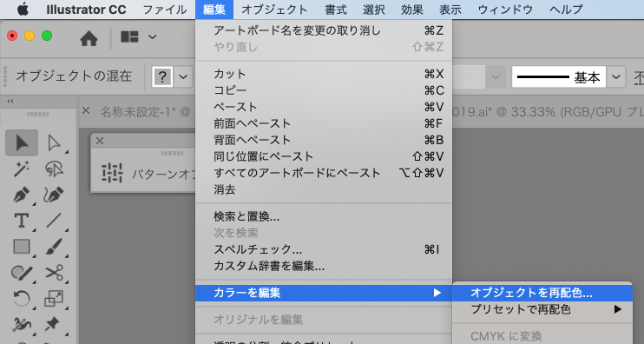Image resolution: width=644 pixels, height=344 pixels.
Task: Open the Apple menu
Action: (23, 9)
